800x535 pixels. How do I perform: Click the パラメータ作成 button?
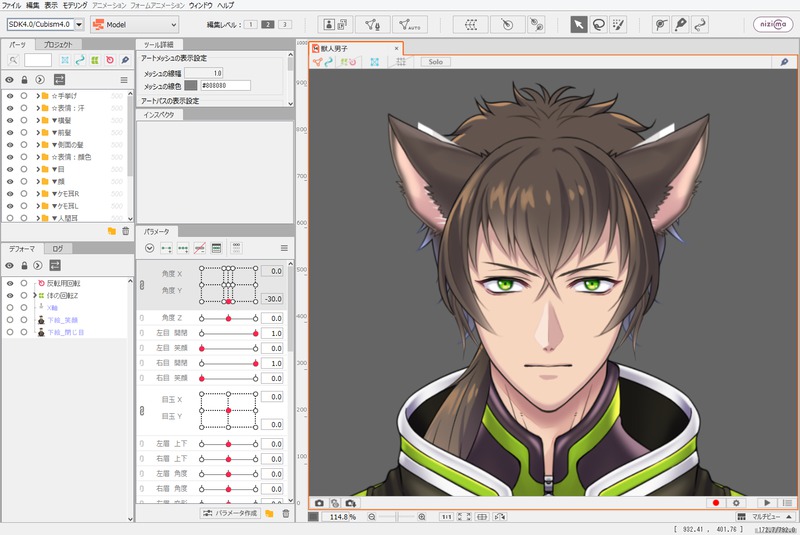pyautogui.click(x=230, y=513)
